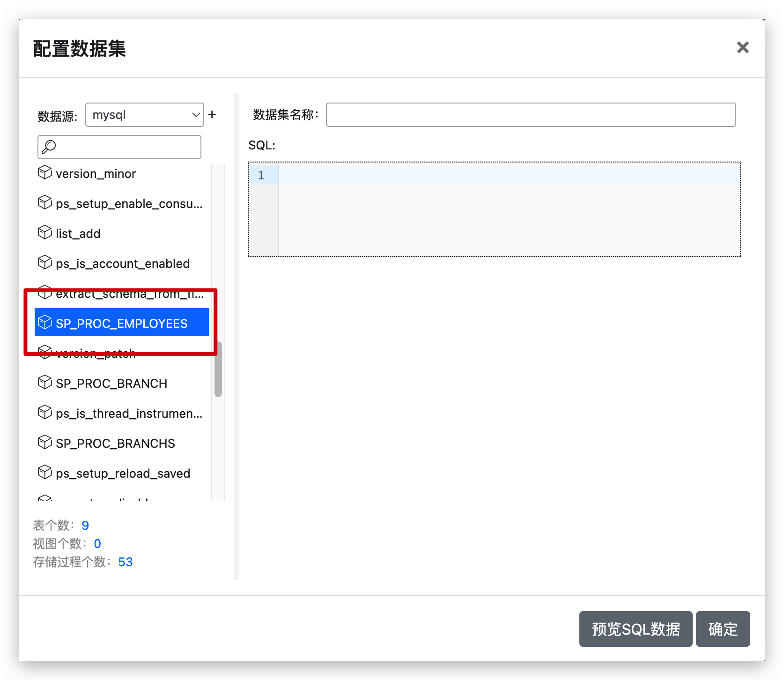The image size is (784, 680).
Task: Select ps_is_thread_instrumen... entry
Action: pos(129,414)
